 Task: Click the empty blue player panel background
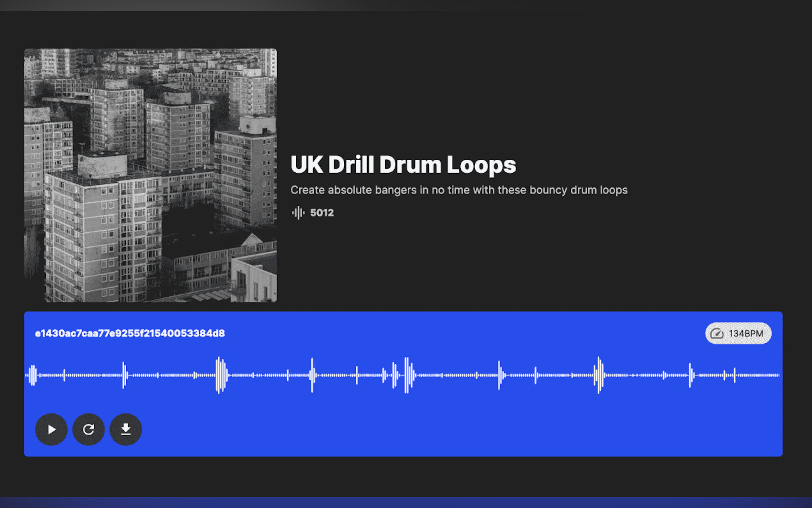click(436, 430)
